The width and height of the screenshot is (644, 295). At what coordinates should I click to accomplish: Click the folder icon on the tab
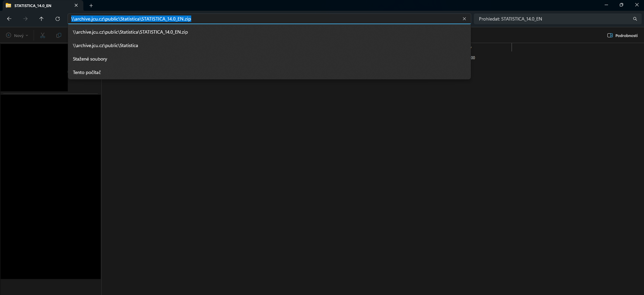point(8,5)
